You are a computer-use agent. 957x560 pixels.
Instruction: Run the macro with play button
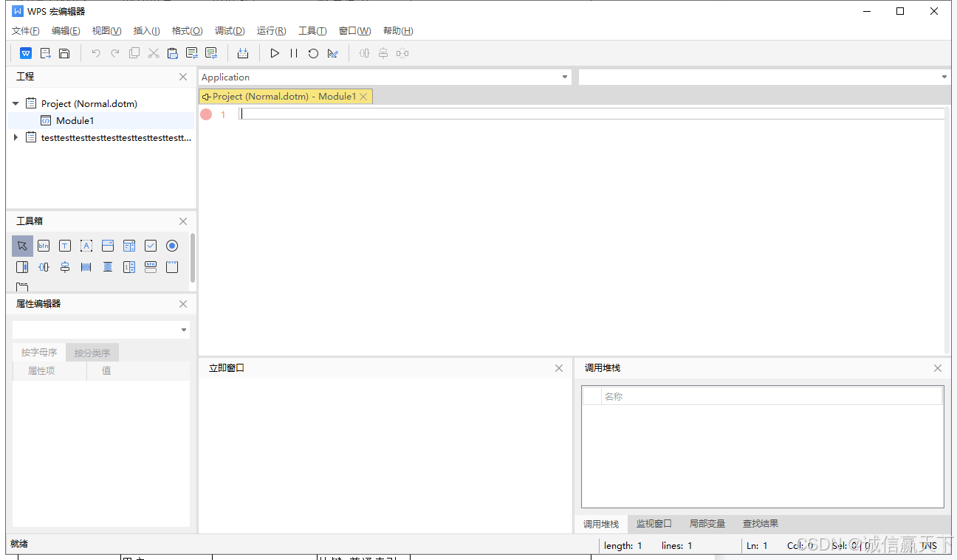click(x=275, y=53)
